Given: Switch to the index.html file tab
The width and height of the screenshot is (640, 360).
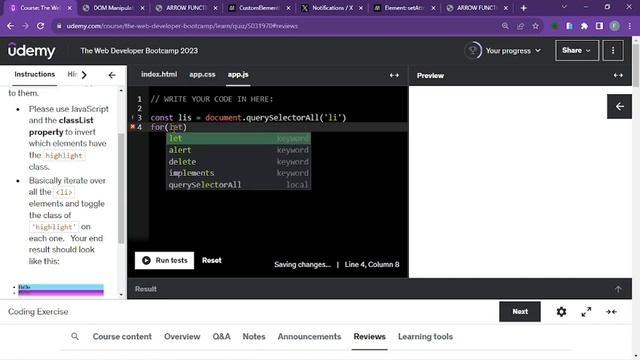Looking at the screenshot, I should pos(159,75).
